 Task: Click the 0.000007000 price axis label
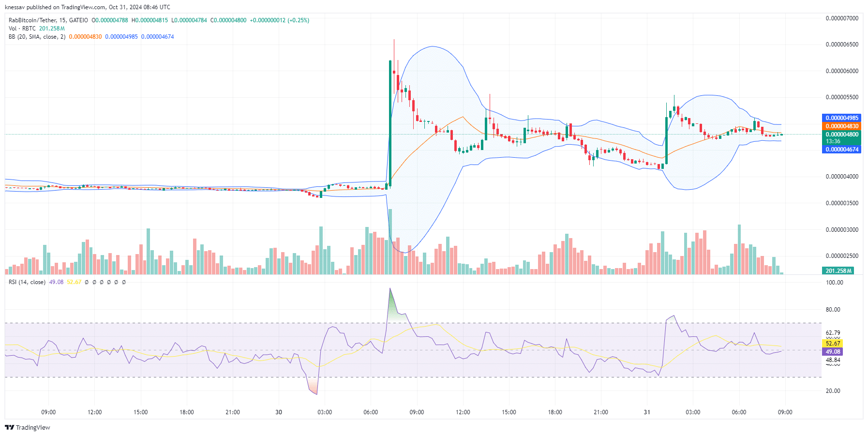(842, 18)
